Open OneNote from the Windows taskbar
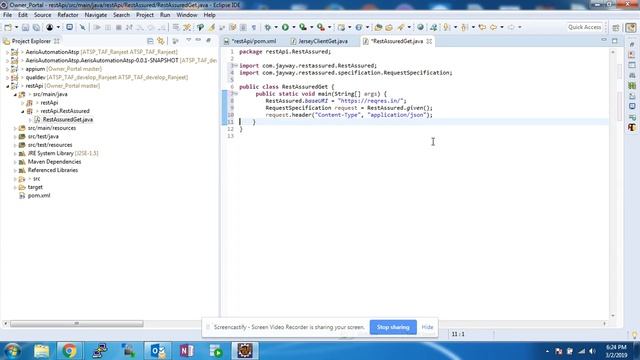Viewport: 640px width, 360px height. point(187,351)
